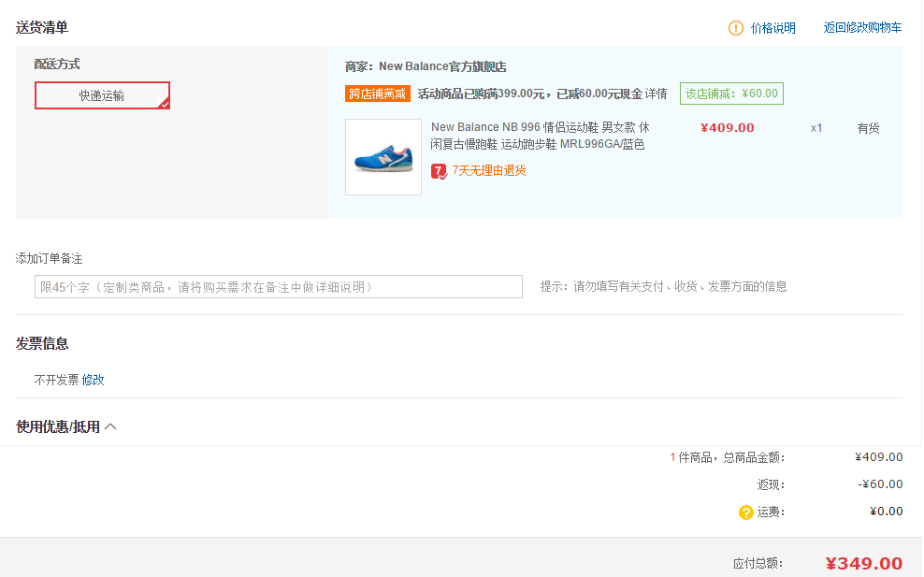Select 快递运输 delivery option
Viewport: 924px width, 577px height.
[x=102, y=95]
